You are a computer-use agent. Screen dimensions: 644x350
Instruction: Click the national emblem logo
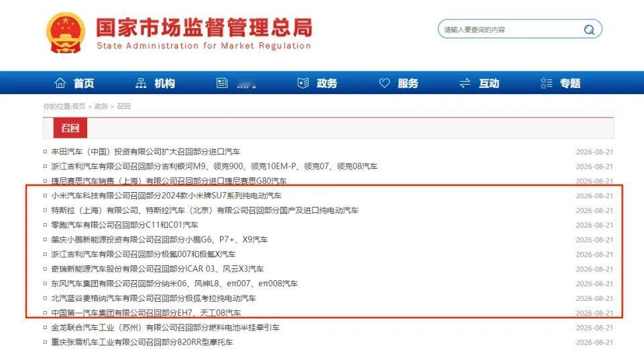click(66, 33)
